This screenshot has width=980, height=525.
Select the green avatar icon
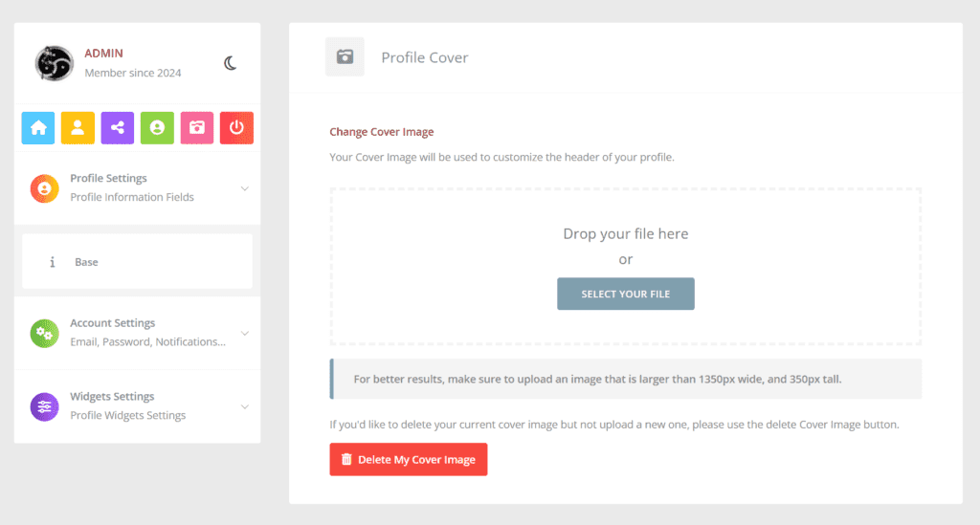pyautogui.click(x=157, y=128)
